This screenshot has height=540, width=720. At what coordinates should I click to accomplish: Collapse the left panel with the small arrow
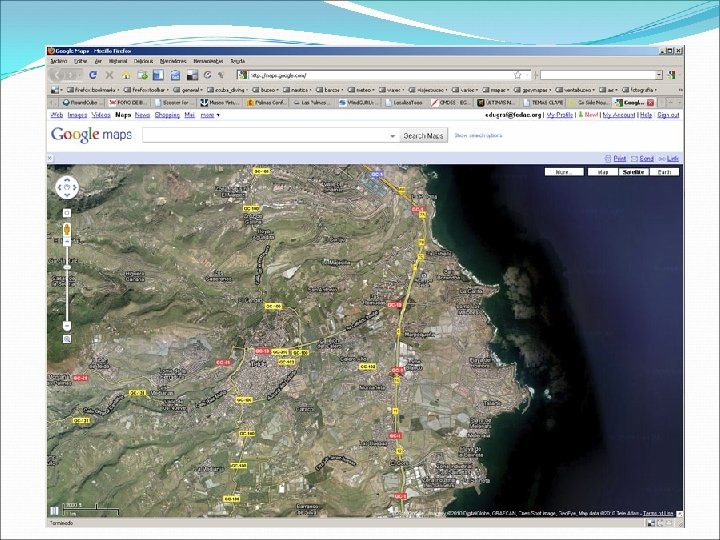pyautogui.click(x=50, y=158)
